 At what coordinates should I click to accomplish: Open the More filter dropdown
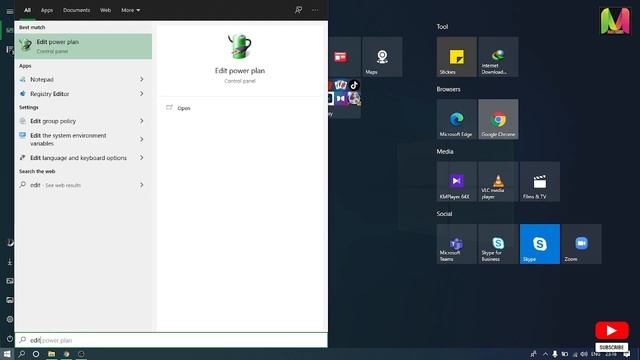coord(131,10)
